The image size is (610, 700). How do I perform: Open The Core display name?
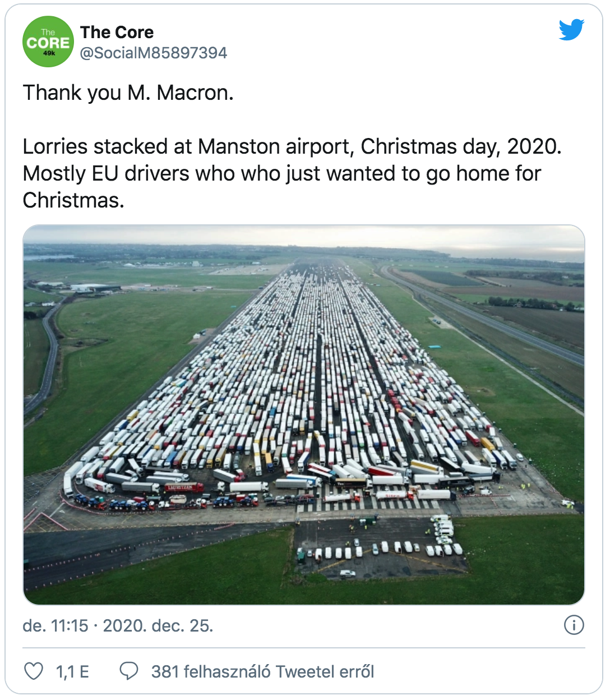coord(117,33)
